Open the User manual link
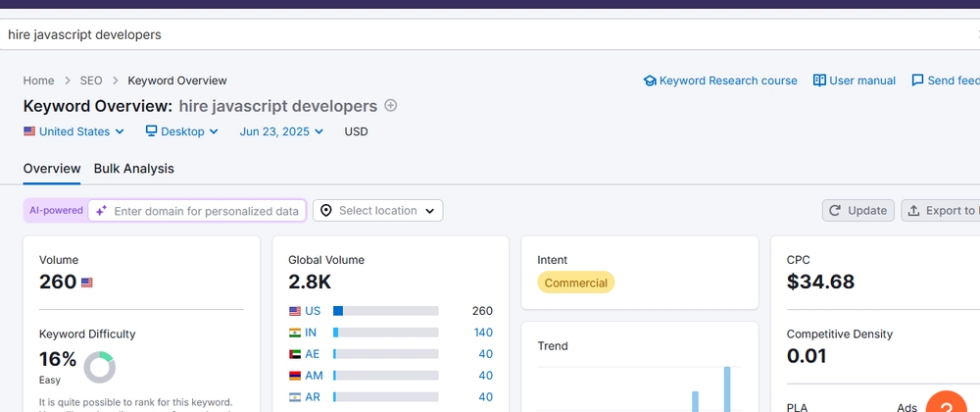This screenshot has height=412, width=980. (x=855, y=80)
